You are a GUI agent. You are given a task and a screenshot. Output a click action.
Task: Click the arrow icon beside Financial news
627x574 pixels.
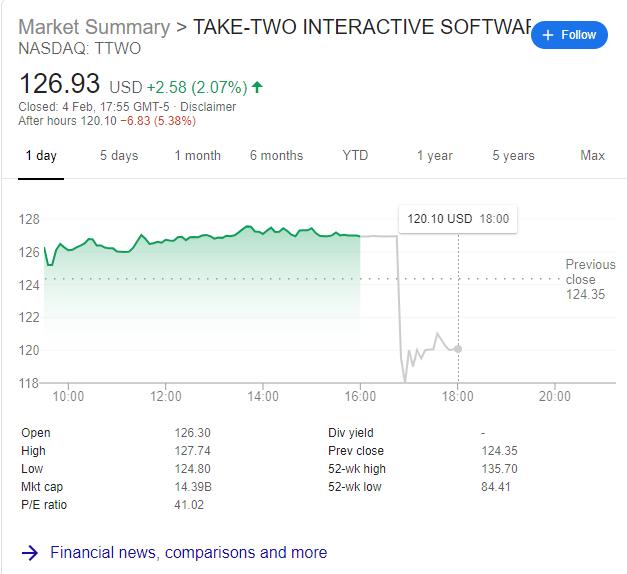click(30, 552)
